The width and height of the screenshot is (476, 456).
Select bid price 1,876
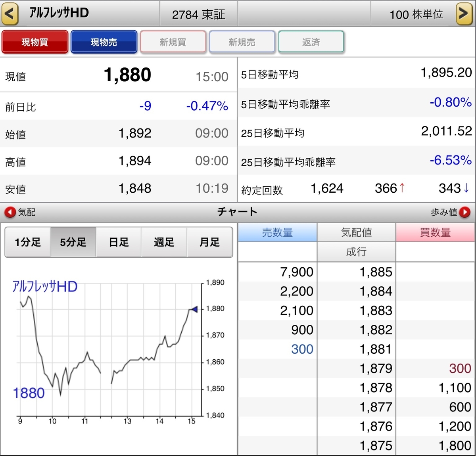coord(376,426)
